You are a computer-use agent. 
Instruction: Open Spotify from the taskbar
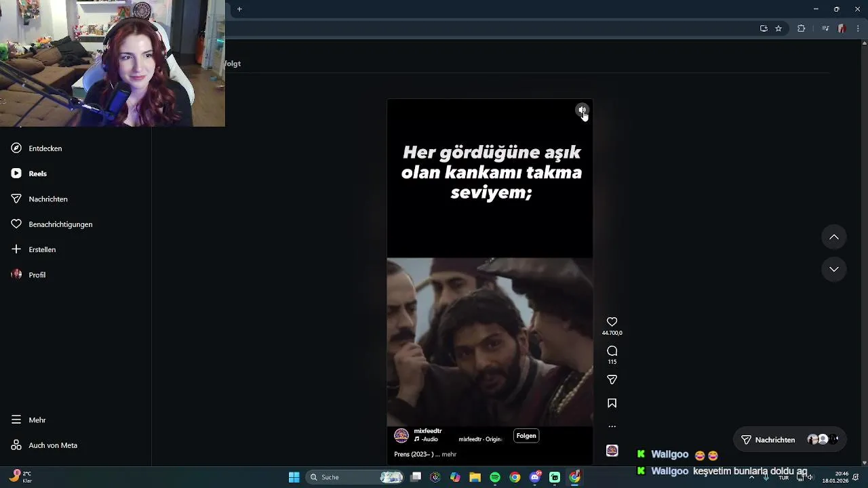[x=495, y=477]
